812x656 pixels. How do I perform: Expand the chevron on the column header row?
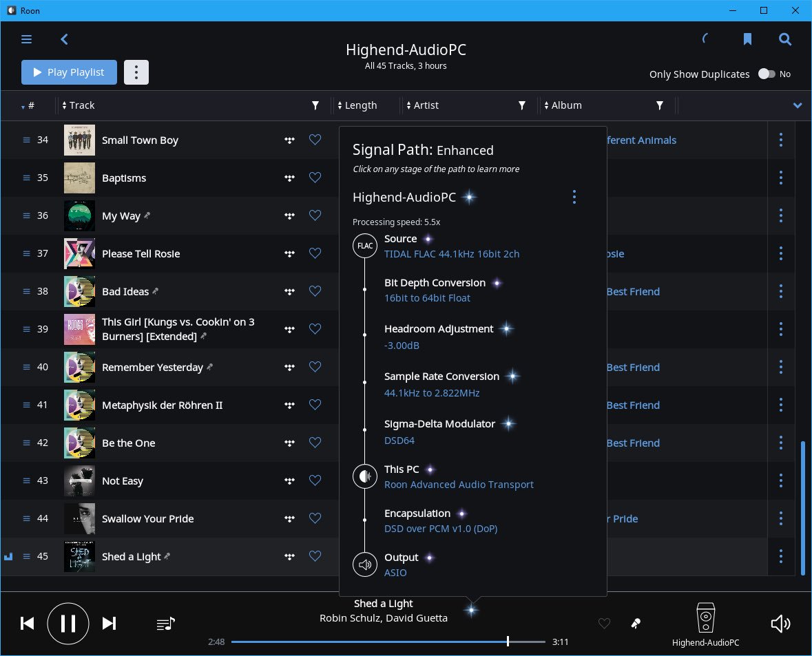(x=798, y=105)
